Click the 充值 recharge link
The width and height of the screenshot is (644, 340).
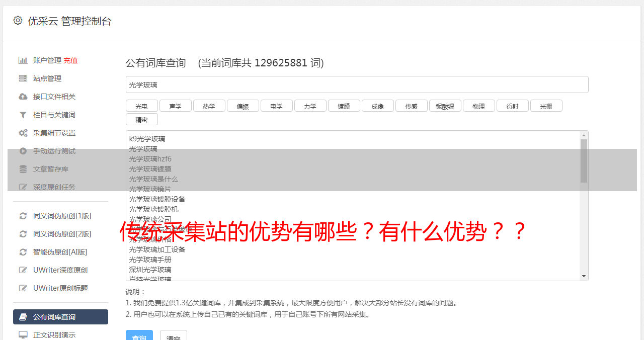70,60
